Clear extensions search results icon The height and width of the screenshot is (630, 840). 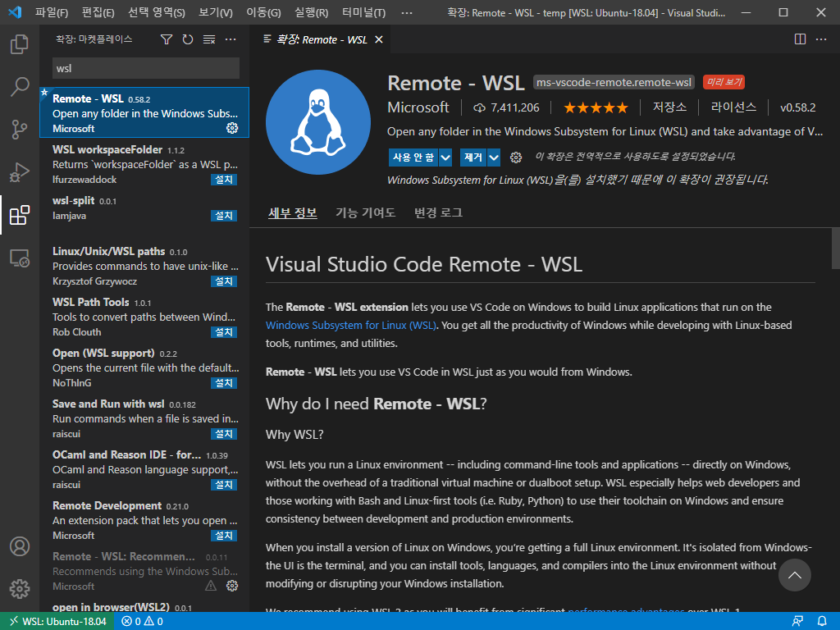point(209,39)
